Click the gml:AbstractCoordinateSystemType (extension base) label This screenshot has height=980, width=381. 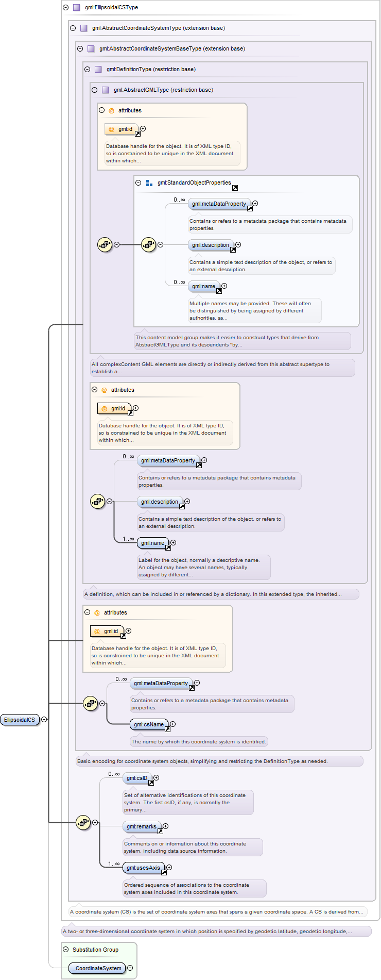(x=159, y=28)
